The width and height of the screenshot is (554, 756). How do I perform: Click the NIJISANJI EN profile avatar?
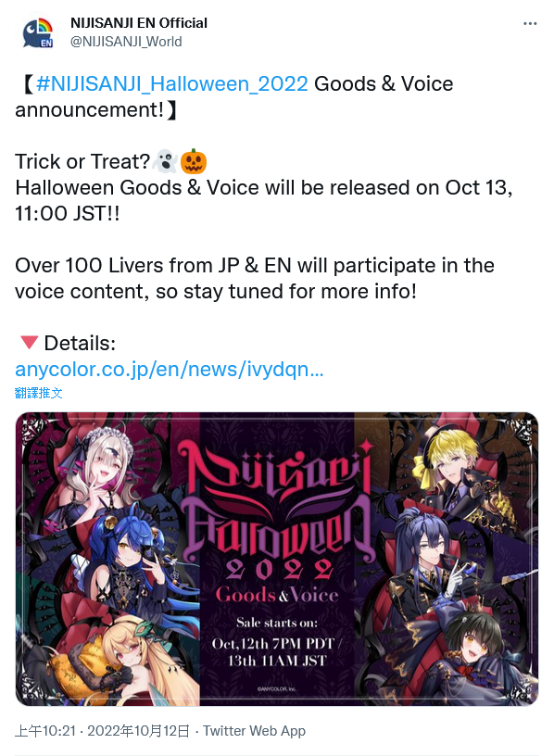point(38,32)
